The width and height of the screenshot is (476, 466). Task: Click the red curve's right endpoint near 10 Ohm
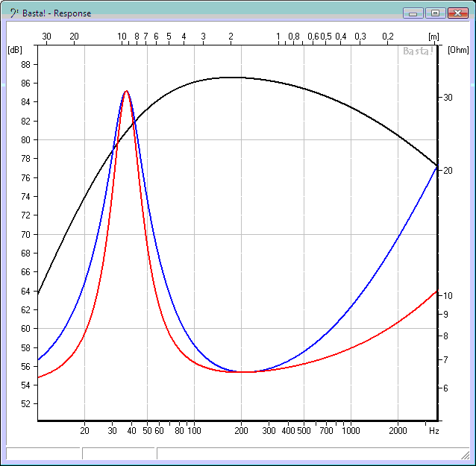click(x=436, y=292)
